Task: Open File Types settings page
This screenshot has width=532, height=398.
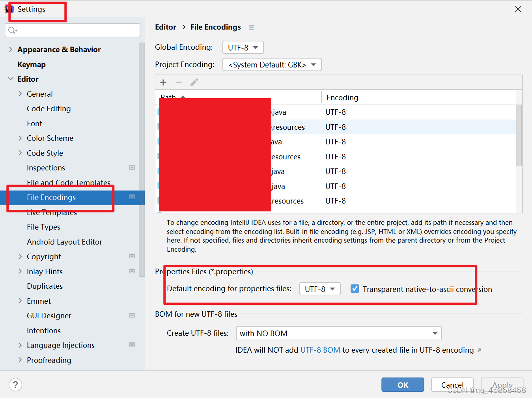Action: coord(43,227)
